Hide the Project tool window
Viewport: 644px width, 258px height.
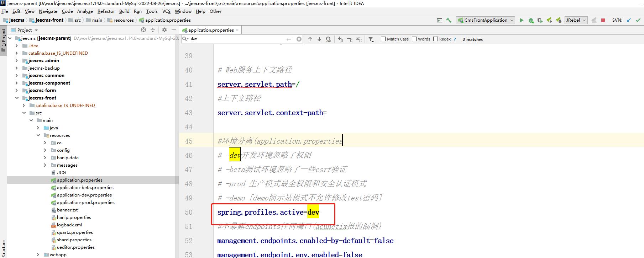tap(174, 30)
